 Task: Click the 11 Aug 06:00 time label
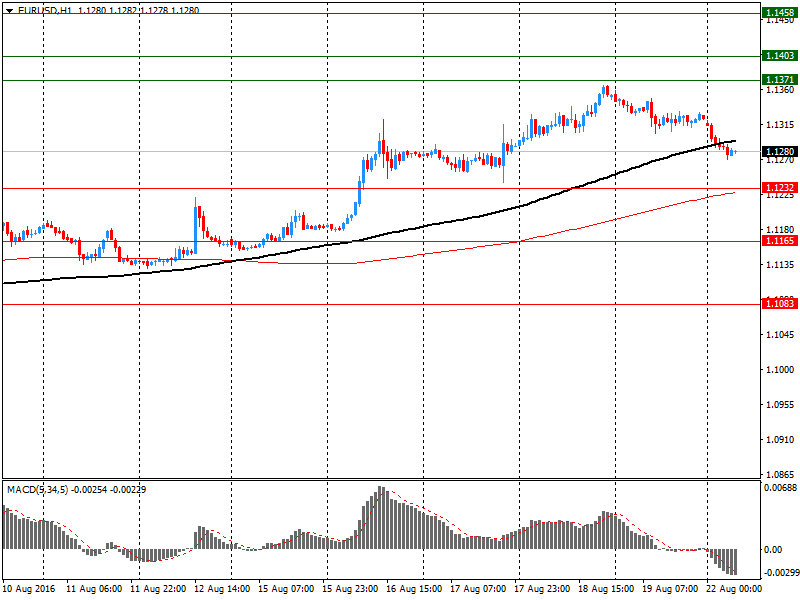coord(94,589)
